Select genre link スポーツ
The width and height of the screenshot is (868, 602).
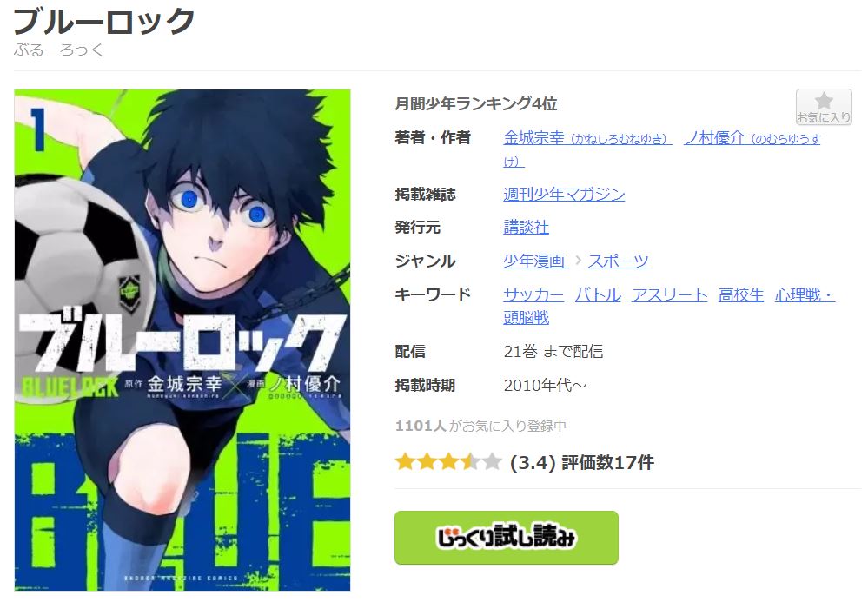click(618, 261)
